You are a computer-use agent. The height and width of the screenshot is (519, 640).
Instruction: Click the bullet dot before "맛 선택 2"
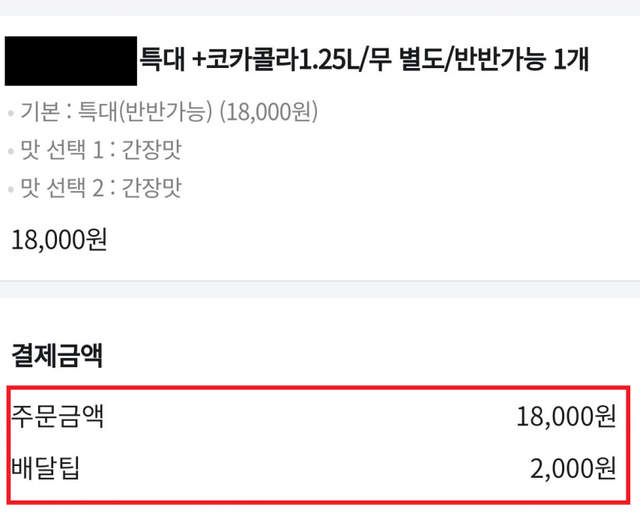10,189
